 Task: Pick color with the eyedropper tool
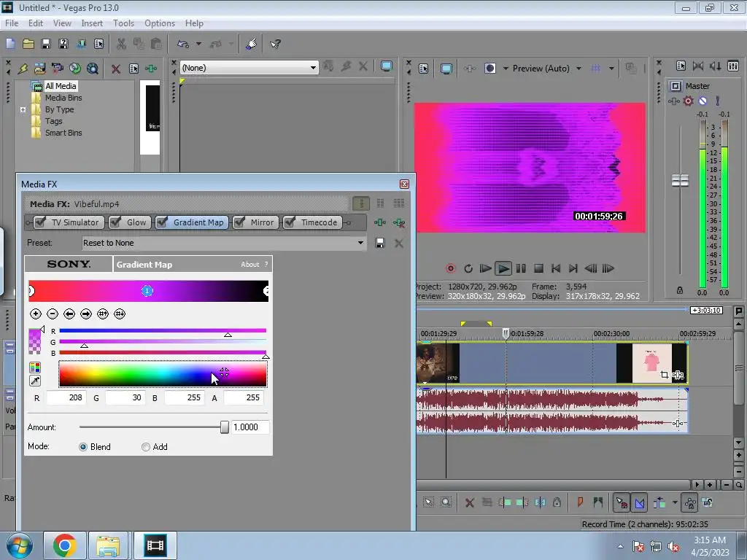point(35,381)
